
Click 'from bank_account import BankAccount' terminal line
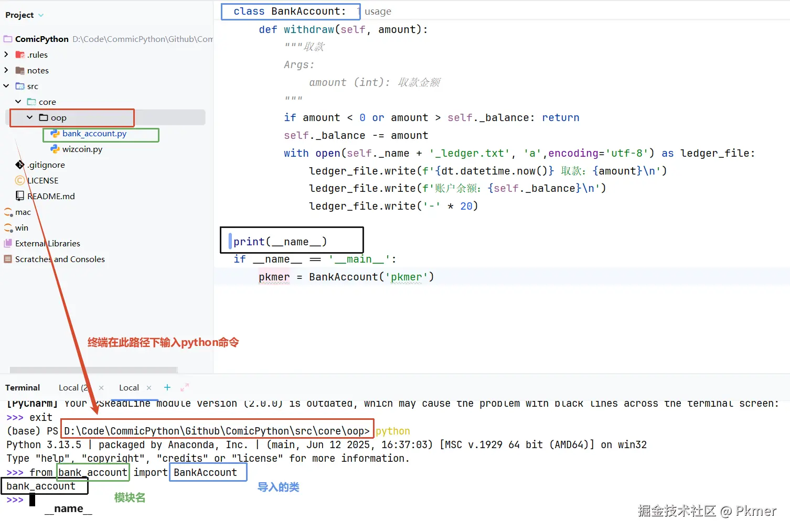pos(122,473)
